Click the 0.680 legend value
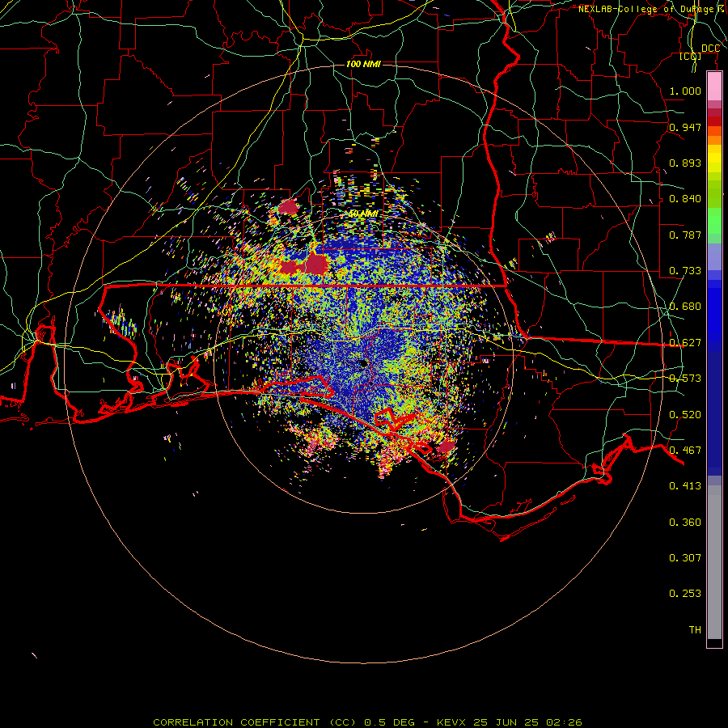 (685, 307)
